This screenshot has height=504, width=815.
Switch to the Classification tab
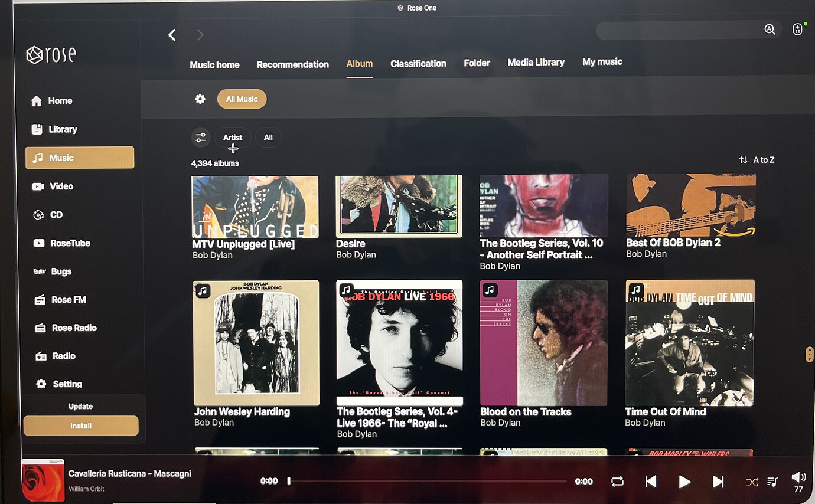[418, 64]
